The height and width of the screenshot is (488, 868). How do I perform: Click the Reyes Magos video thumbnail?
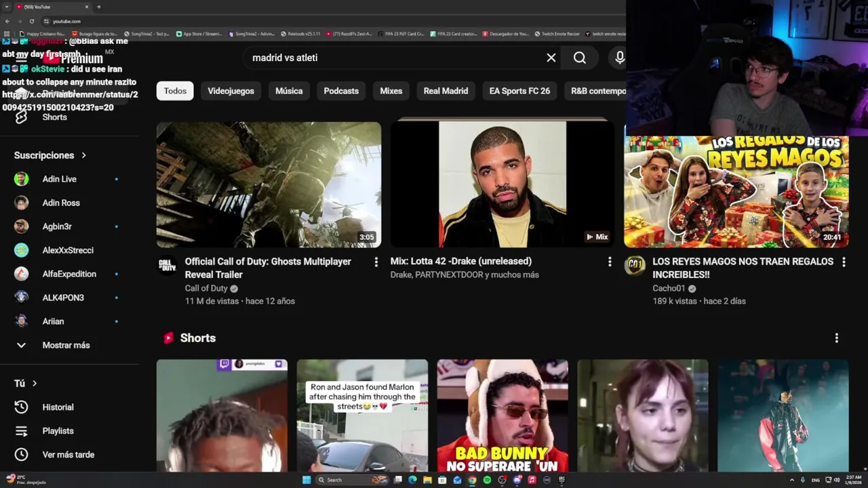coord(736,192)
